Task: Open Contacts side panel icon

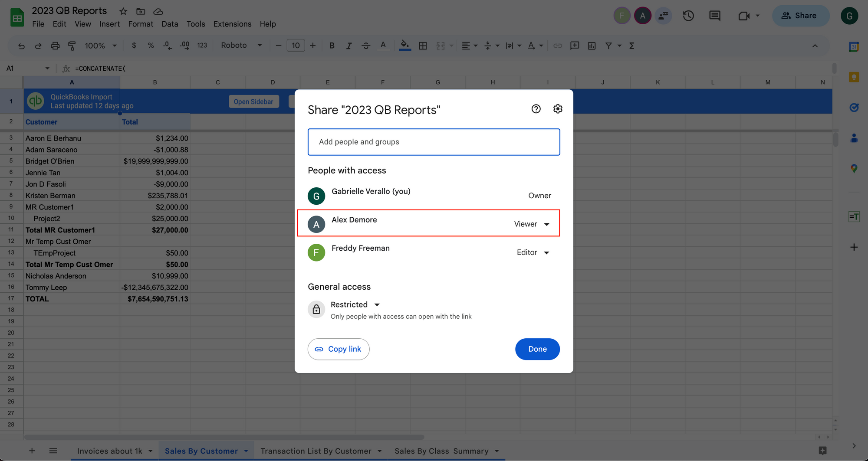Action: click(854, 138)
